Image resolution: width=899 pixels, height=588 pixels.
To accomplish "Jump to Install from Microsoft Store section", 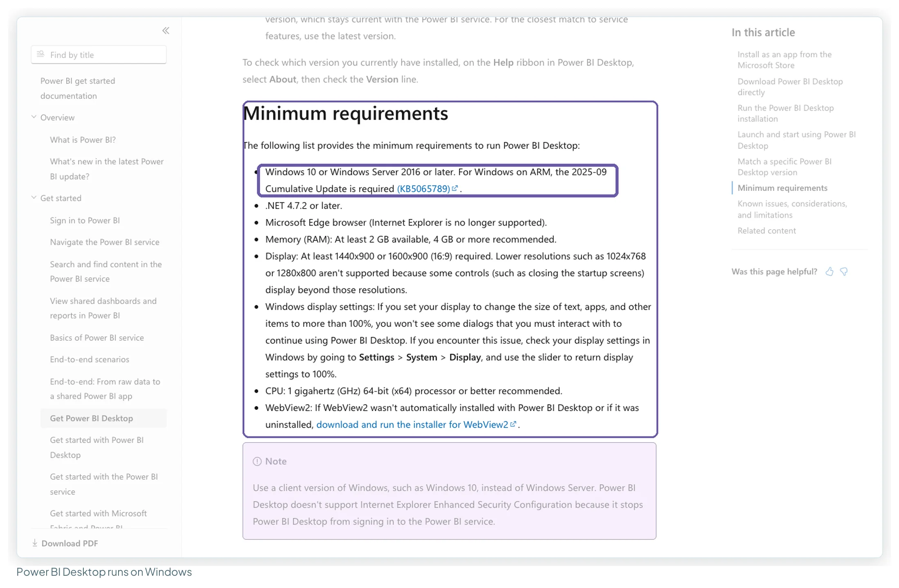I will [x=785, y=60].
